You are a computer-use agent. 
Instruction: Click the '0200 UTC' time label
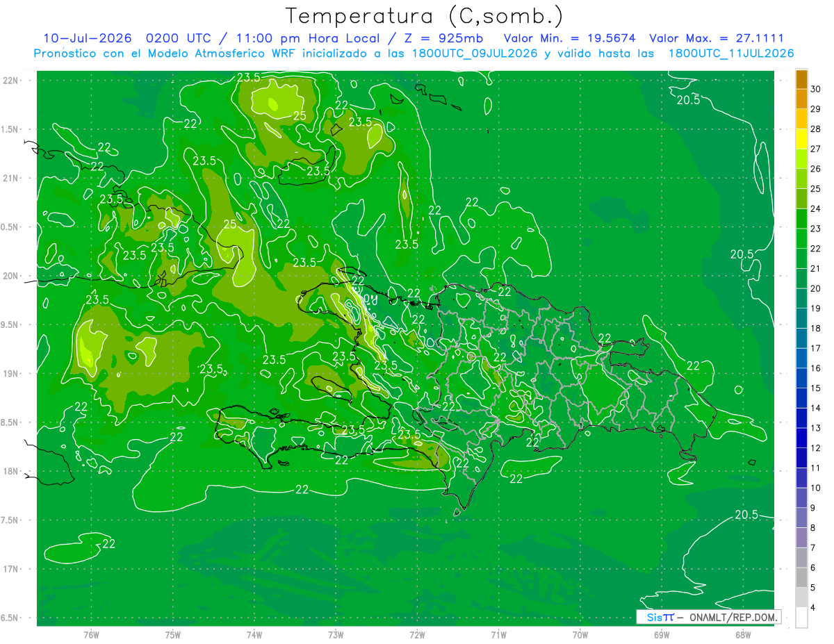pos(180,38)
